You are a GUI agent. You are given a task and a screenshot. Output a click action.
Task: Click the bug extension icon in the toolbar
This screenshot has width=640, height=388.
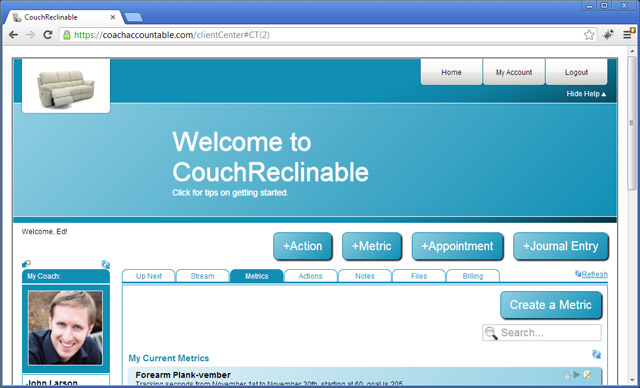tap(608, 35)
